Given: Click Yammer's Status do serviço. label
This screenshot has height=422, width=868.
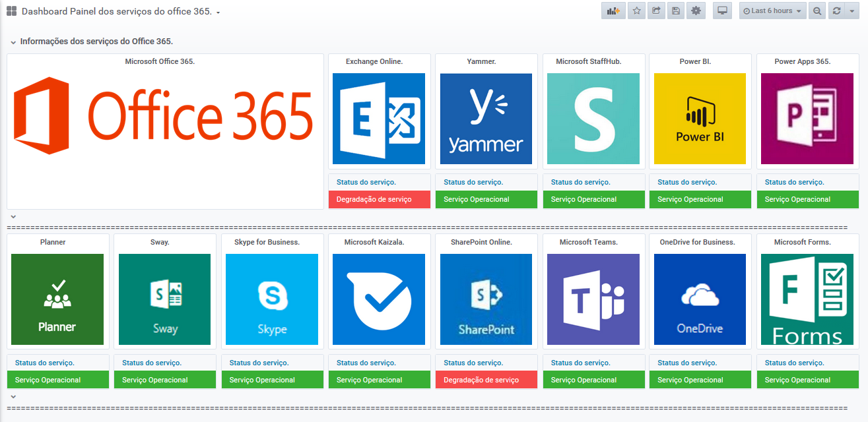Looking at the screenshot, I should click(x=473, y=182).
